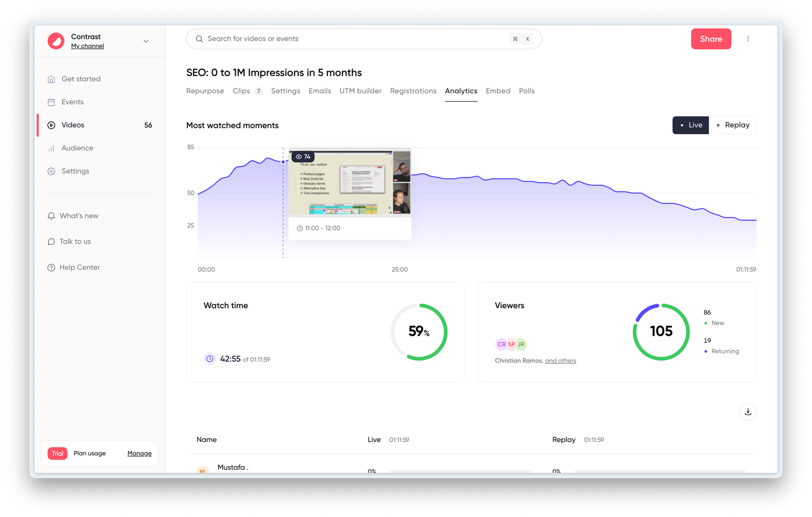Click the Talk to us chat icon

pos(51,242)
